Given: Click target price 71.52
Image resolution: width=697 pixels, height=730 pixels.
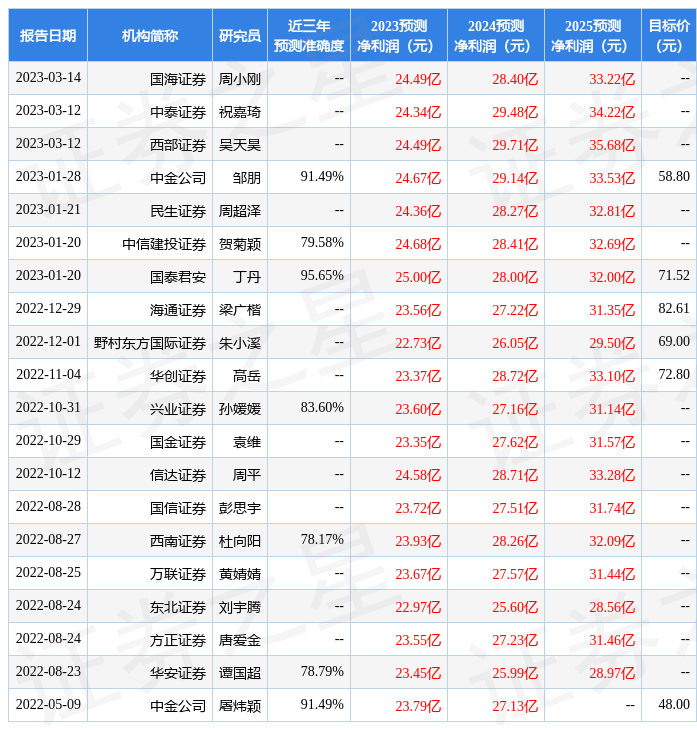Looking at the screenshot, I should point(674,276).
